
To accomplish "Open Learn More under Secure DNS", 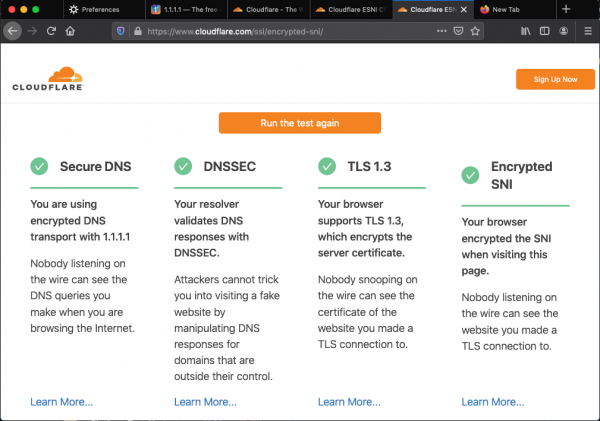I will point(62,402).
